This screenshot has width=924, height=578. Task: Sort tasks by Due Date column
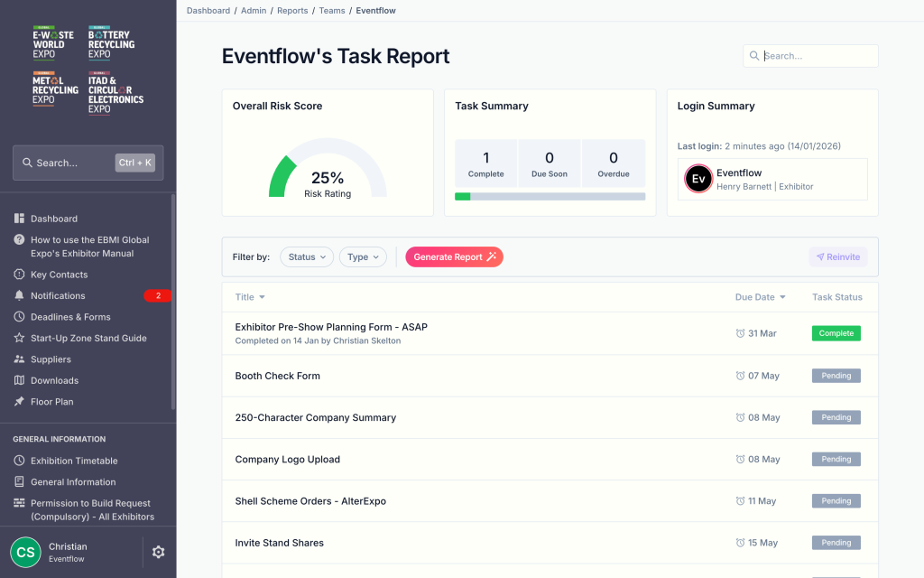pos(760,297)
